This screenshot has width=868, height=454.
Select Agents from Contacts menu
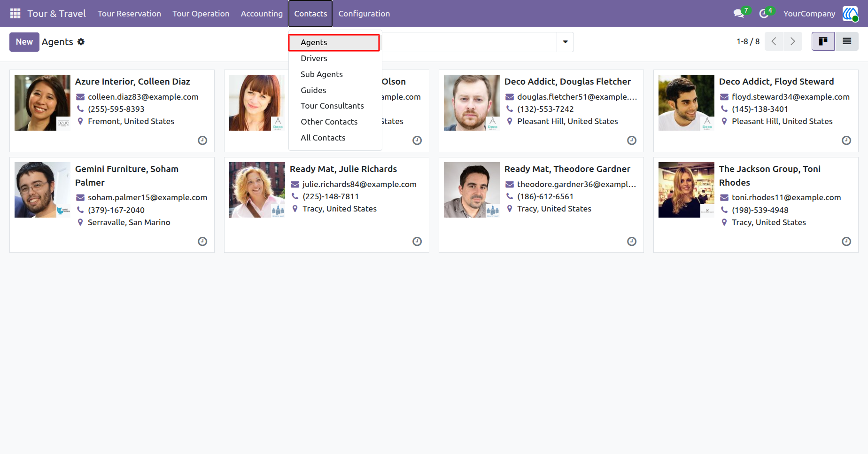[334, 42]
